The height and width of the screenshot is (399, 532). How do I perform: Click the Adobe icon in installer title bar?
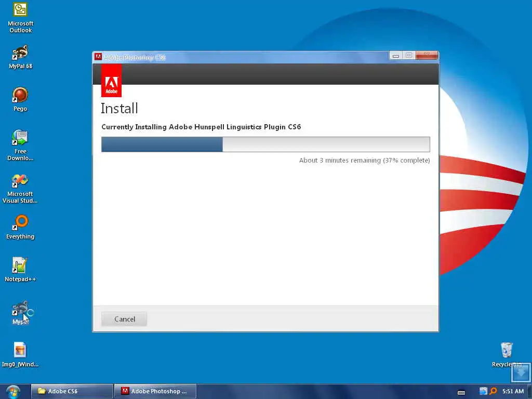tap(98, 57)
